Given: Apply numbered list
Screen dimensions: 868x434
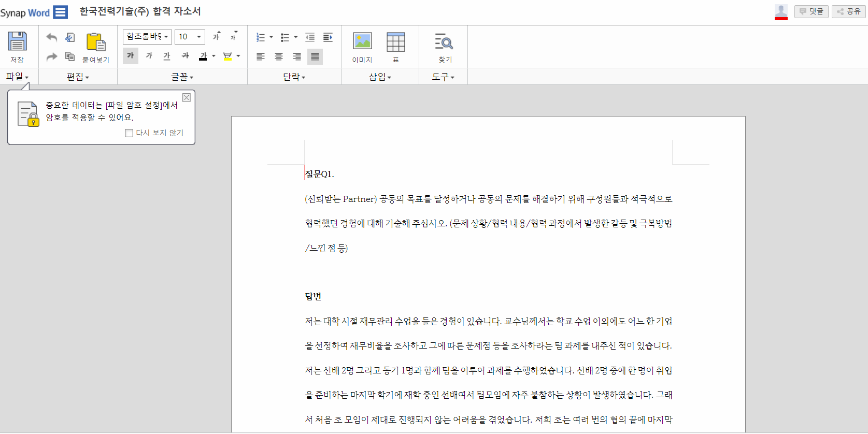Looking at the screenshot, I should [261, 37].
